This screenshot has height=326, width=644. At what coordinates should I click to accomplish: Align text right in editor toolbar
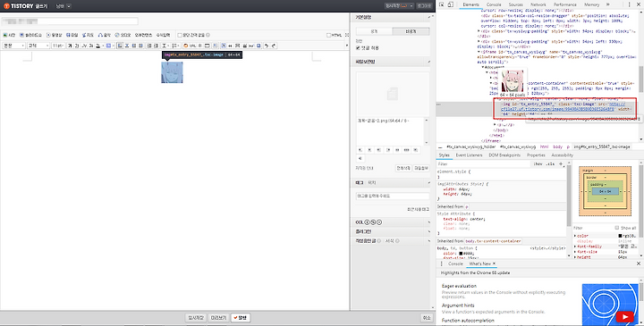[x=133, y=46]
